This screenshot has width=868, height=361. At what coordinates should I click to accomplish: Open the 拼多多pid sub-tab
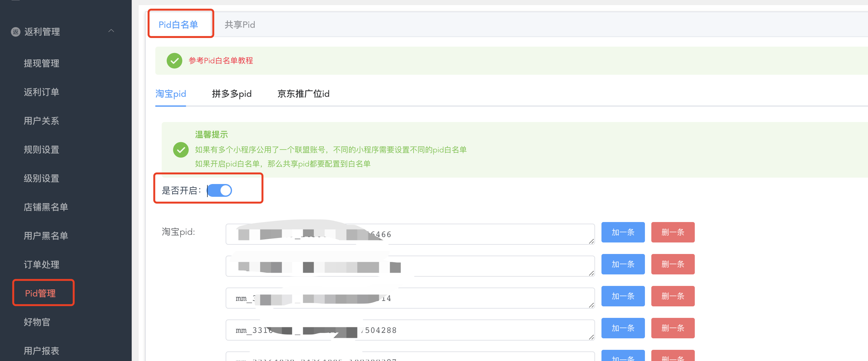tap(231, 94)
